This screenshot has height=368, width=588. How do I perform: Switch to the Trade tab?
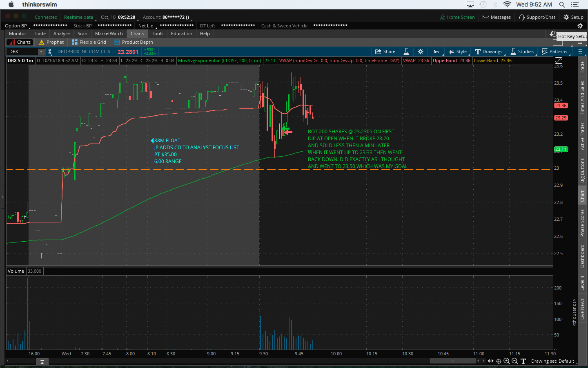click(x=40, y=34)
